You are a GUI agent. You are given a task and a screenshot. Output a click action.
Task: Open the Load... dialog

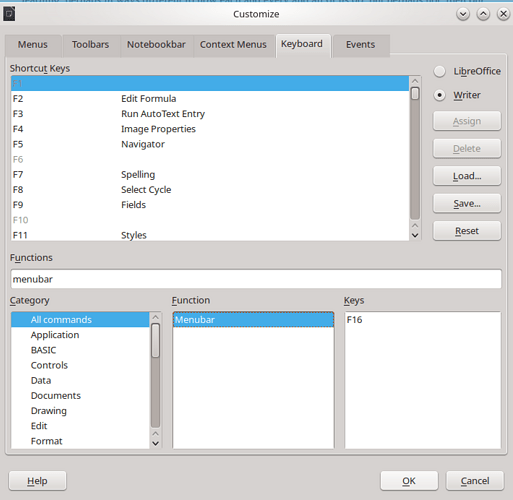(467, 176)
